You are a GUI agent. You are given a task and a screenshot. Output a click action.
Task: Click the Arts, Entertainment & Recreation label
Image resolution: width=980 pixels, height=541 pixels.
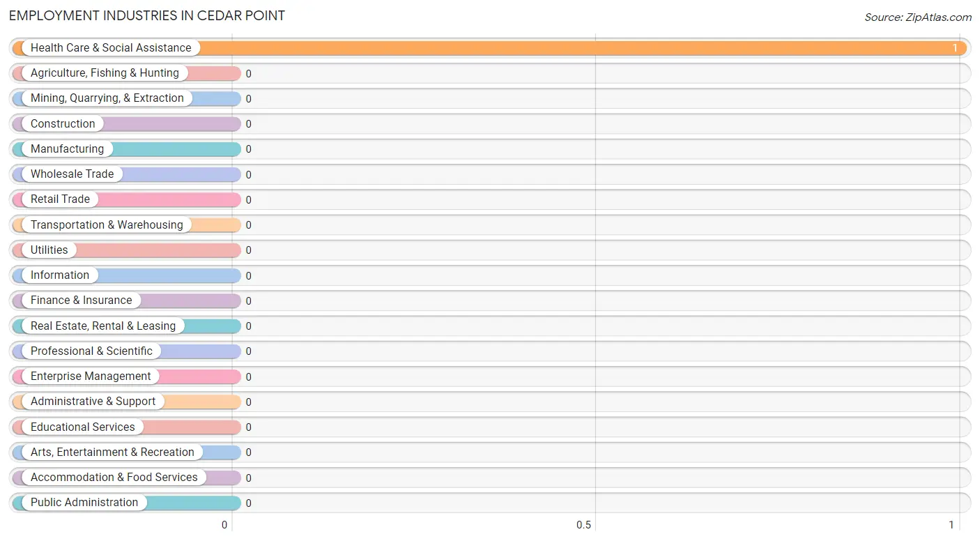(x=112, y=452)
